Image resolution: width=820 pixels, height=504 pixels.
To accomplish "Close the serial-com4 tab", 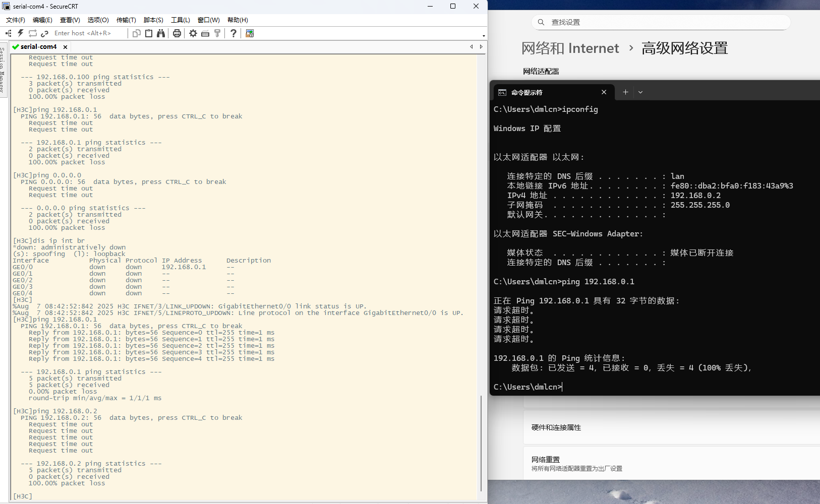I will coord(66,47).
